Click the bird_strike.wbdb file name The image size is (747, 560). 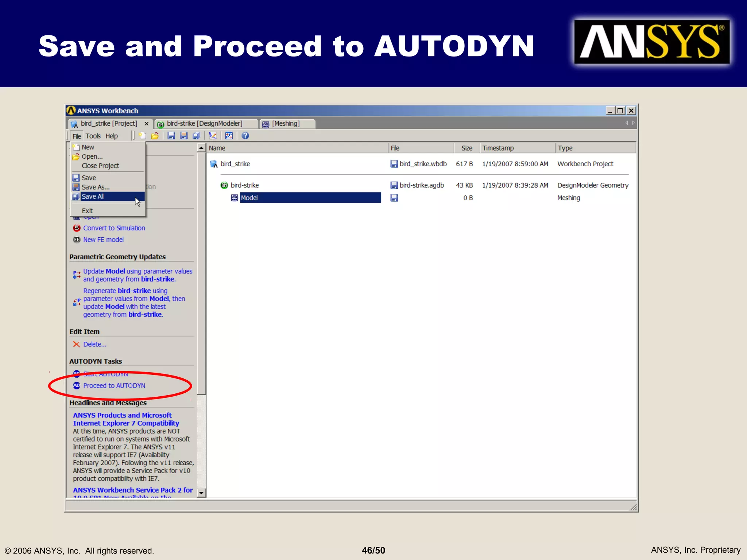pos(423,164)
